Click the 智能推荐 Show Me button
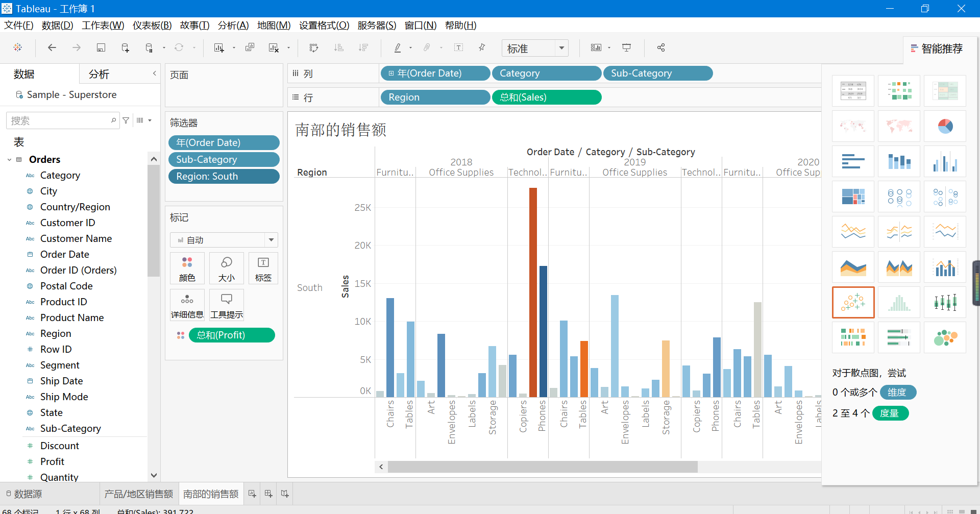 click(x=937, y=48)
